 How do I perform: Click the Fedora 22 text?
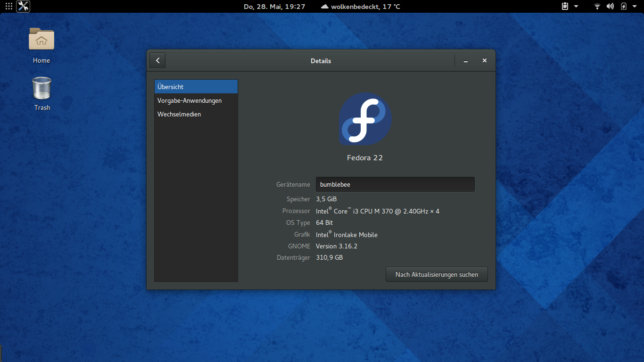point(365,158)
